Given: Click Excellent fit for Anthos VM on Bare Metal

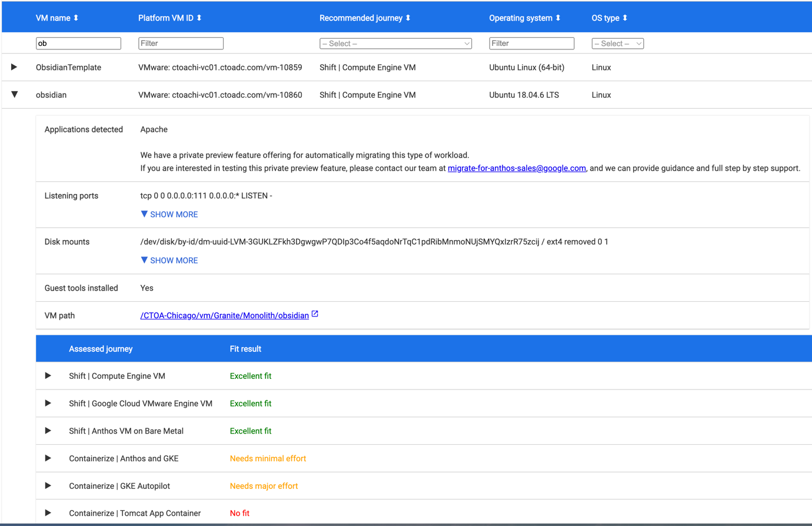Looking at the screenshot, I should click(251, 431).
